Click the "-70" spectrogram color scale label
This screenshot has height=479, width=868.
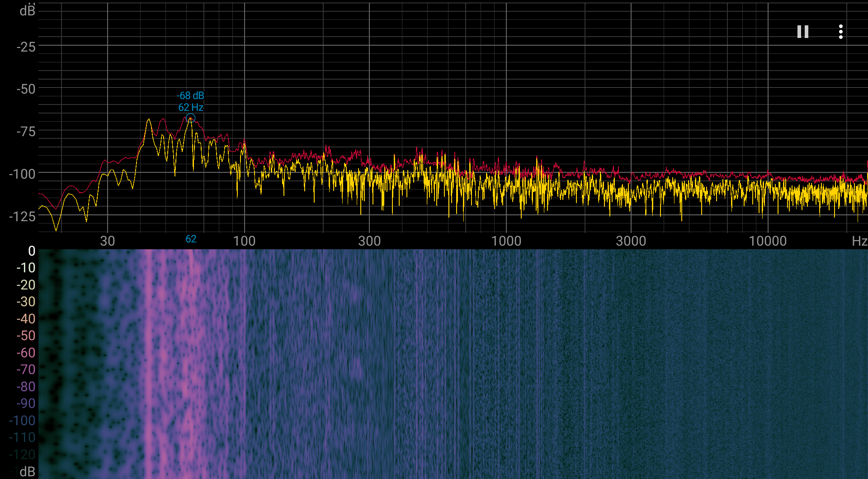26,370
